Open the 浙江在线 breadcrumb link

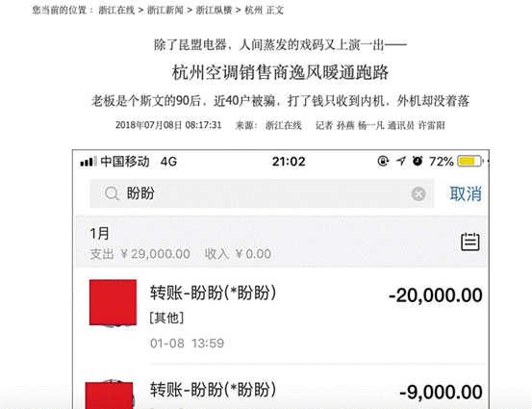(x=116, y=11)
